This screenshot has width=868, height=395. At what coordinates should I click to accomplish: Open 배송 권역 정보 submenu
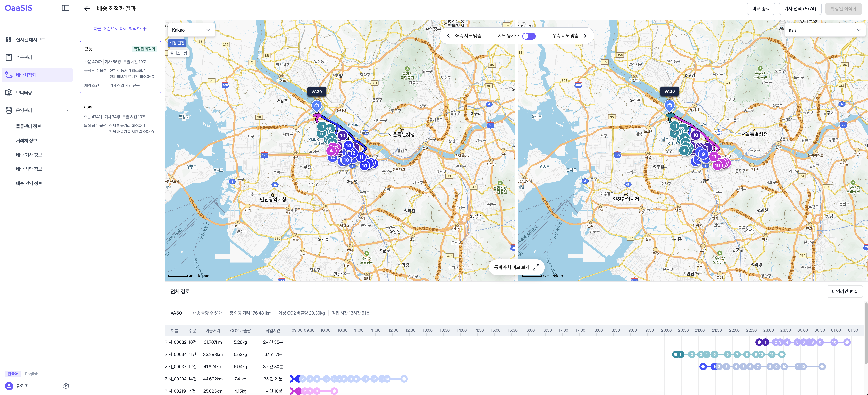pyautogui.click(x=29, y=184)
